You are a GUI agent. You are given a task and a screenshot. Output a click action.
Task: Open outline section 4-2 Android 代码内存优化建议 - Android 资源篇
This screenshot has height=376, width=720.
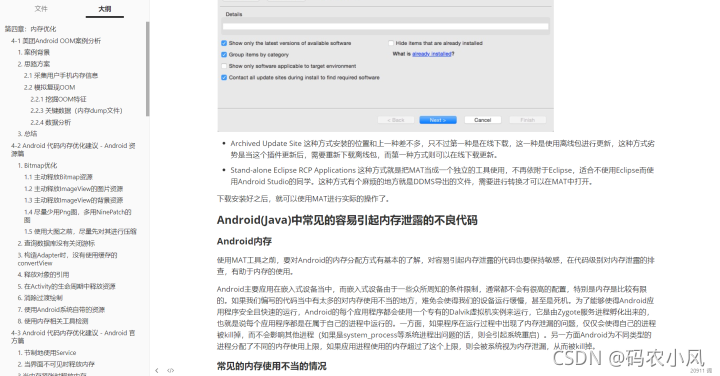tap(73, 150)
